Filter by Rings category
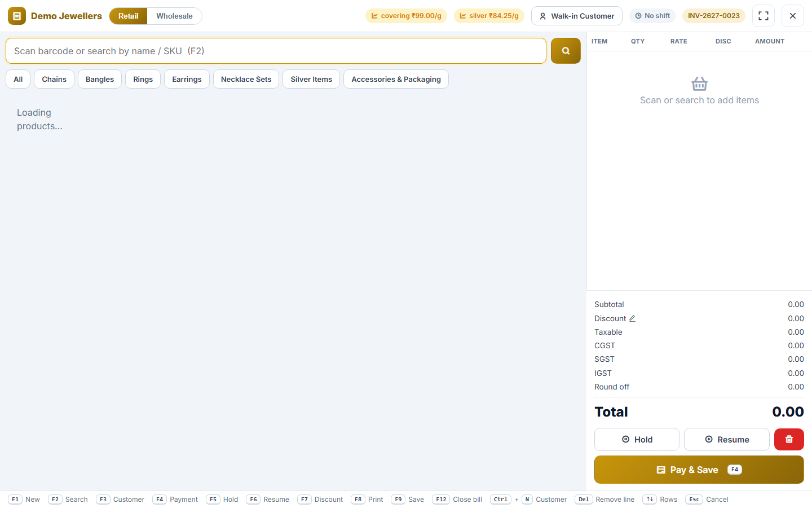The width and height of the screenshot is (812, 508). coord(143,79)
